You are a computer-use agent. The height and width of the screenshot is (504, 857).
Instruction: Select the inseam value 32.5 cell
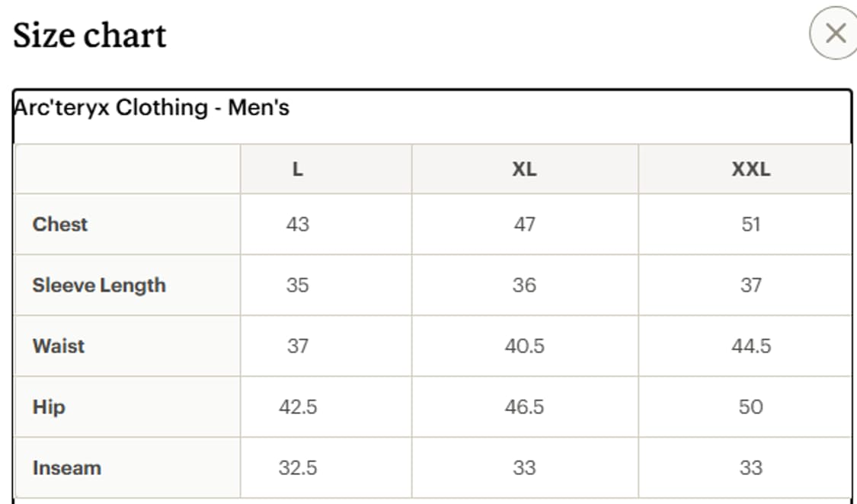coord(298,468)
